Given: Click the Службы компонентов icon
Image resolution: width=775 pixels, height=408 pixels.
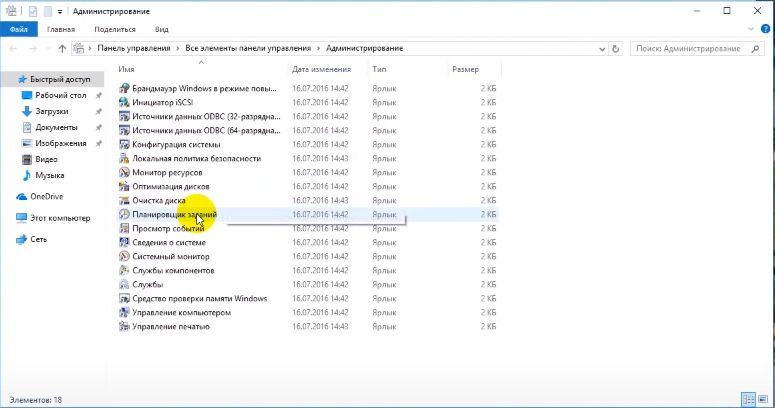Looking at the screenshot, I should tap(124, 271).
